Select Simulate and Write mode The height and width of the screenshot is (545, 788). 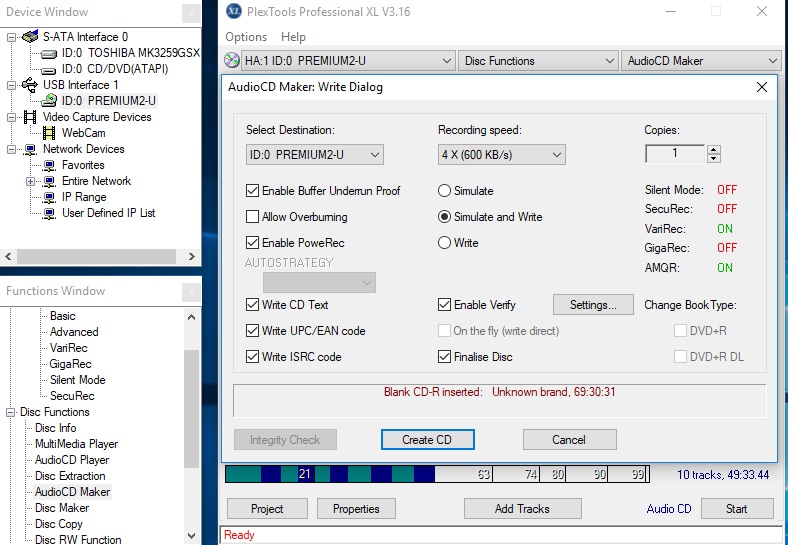tap(444, 217)
